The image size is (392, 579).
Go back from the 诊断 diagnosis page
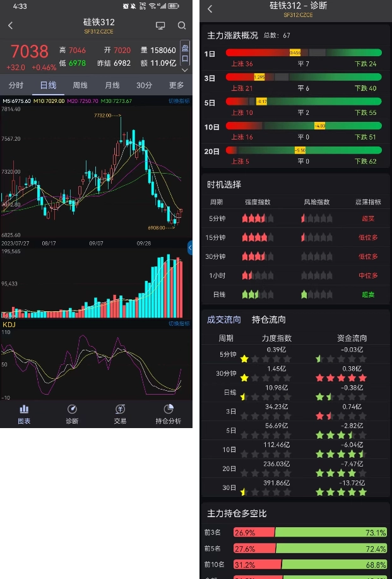(210, 9)
